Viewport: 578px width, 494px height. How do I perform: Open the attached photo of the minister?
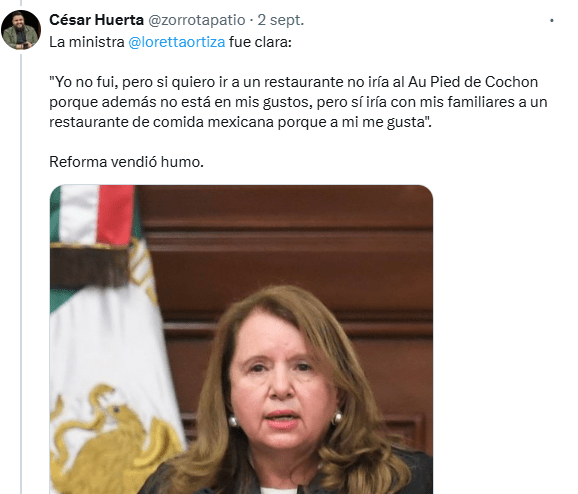point(241,339)
